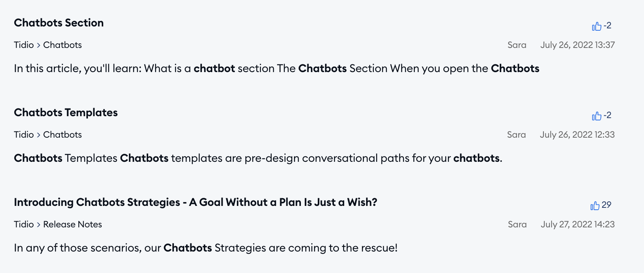Open Release Notes breadcrumb category
644x273 pixels.
(73, 224)
